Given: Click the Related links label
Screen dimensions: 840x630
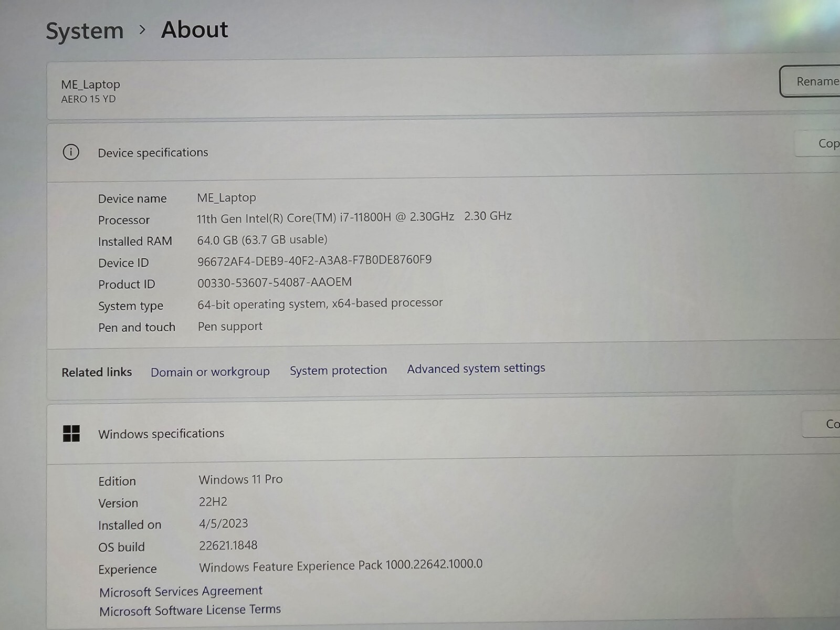Looking at the screenshot, I should (97, 372).
